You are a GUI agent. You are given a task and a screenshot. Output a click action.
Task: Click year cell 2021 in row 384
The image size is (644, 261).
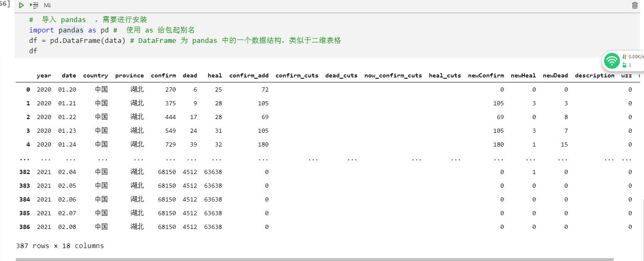(x=44, y=199)
